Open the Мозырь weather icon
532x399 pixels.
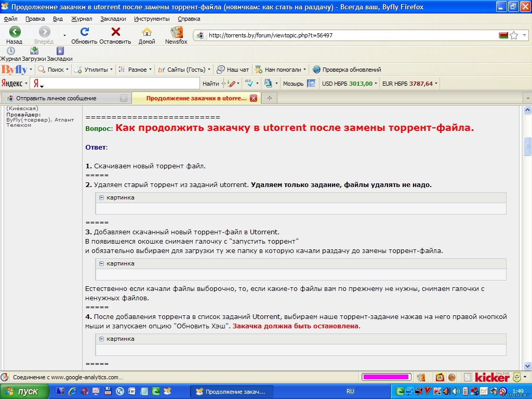coord(311,84)
